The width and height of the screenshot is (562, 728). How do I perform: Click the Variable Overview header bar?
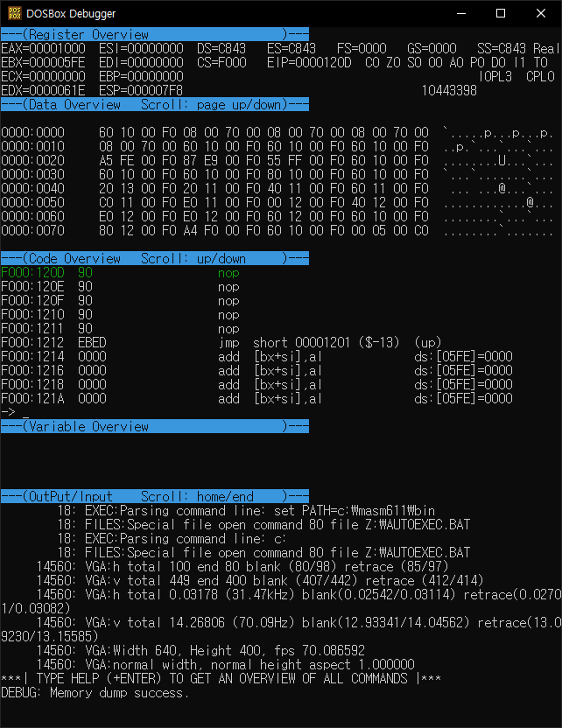(155, 426)
